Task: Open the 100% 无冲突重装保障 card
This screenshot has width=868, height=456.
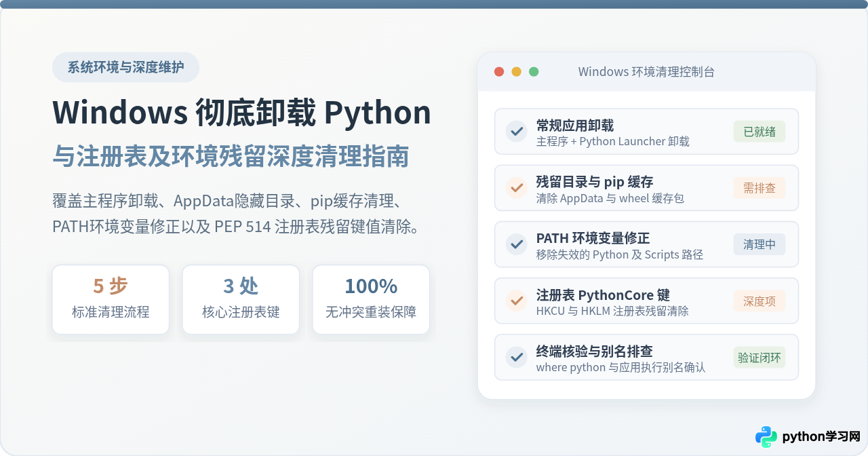Action: (371, 299)
